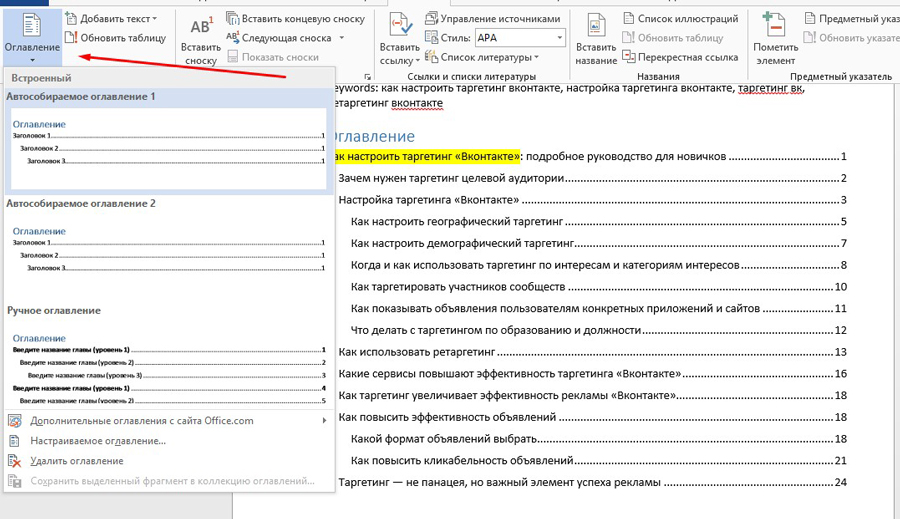Screen dimensions: 900x519
Task: Click page number 16 in the contents
Action: (x=840, y=374)
